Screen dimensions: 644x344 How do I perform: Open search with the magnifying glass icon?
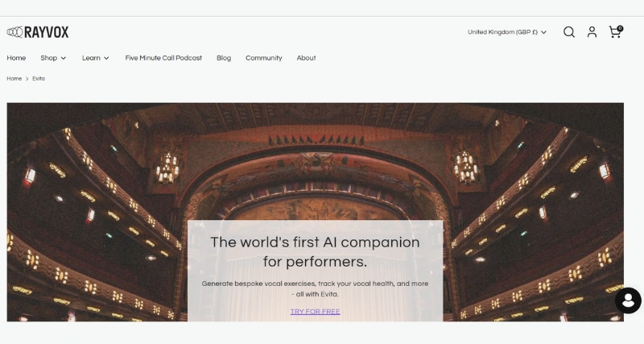point(569,32)
